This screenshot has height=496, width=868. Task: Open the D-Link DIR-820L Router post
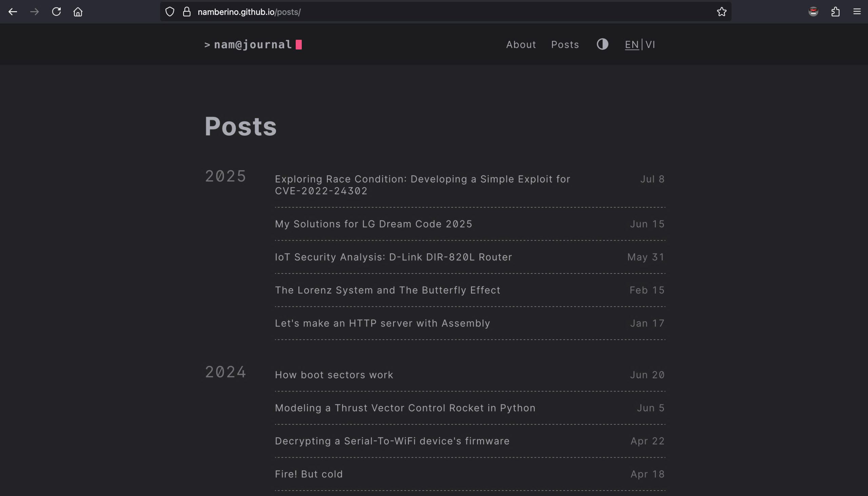coord(393,257)
